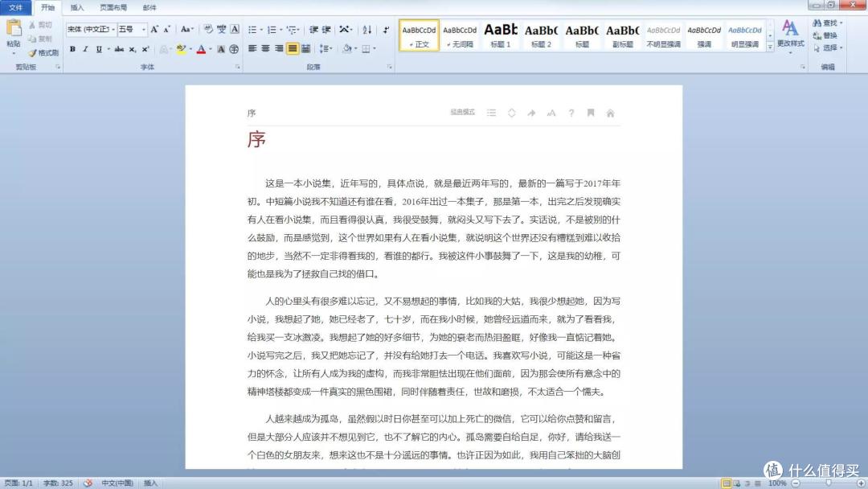Click the Sort (A-Z) icon

pyautogui.click(x=367, y=29)
